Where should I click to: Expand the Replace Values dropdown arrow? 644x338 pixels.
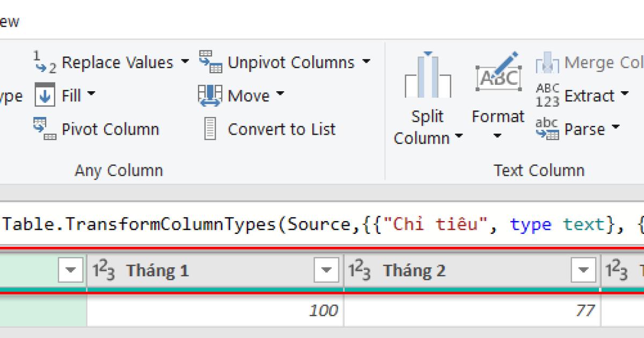(184, 62)
